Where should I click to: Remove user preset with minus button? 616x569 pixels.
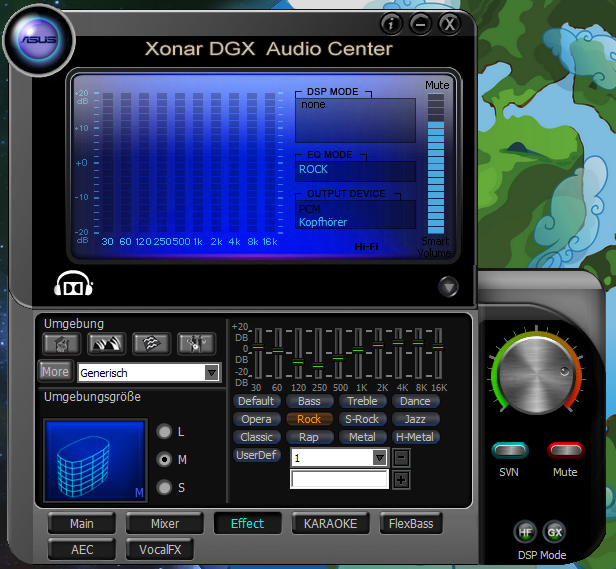click(x=401, y=458)
